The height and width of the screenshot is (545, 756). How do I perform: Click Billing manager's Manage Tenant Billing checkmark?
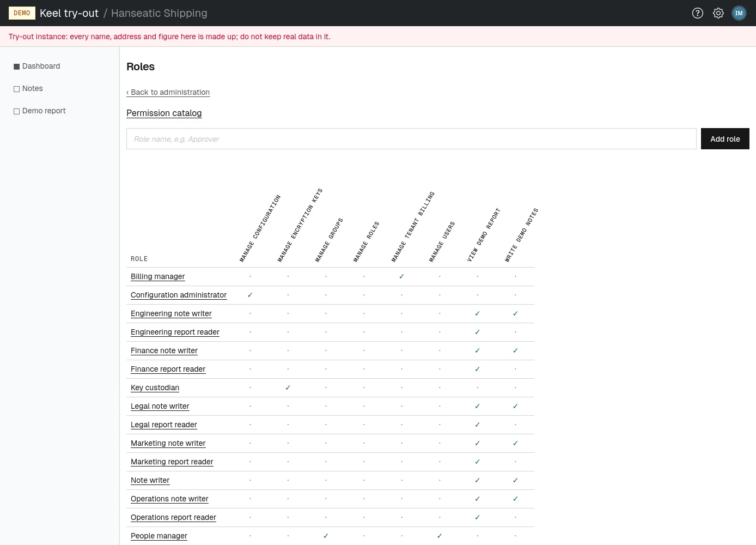pos(401,276)
